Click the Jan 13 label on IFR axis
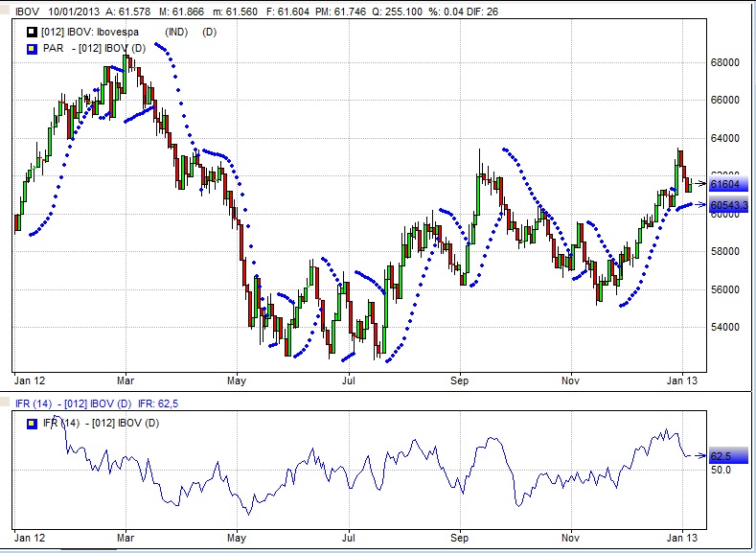This screenshot has width=756, height=553. [x=681, y=539]
